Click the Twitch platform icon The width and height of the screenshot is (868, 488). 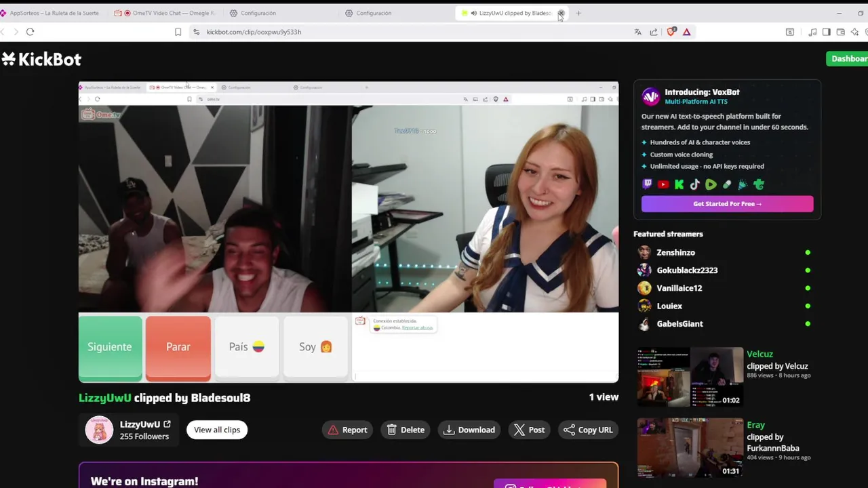tap(647, 184)
